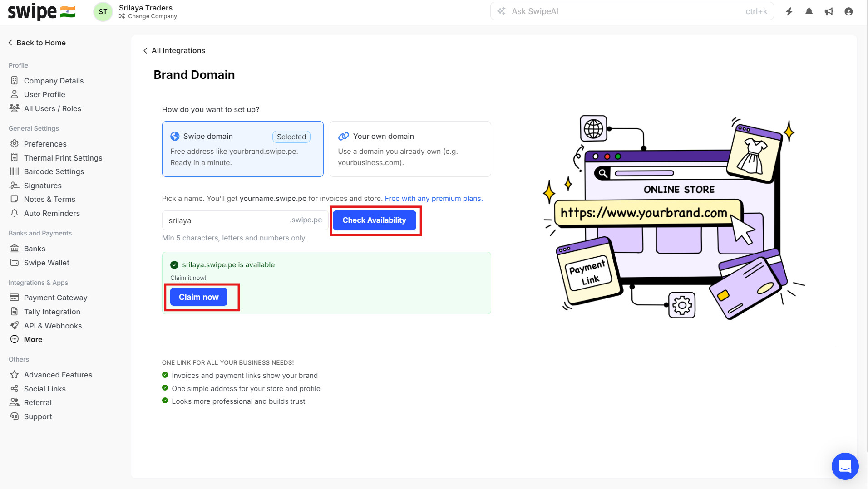The height and width of the screenshot is (489, 868).
Task: Click the Claim now button
Action: coord(198,297)
